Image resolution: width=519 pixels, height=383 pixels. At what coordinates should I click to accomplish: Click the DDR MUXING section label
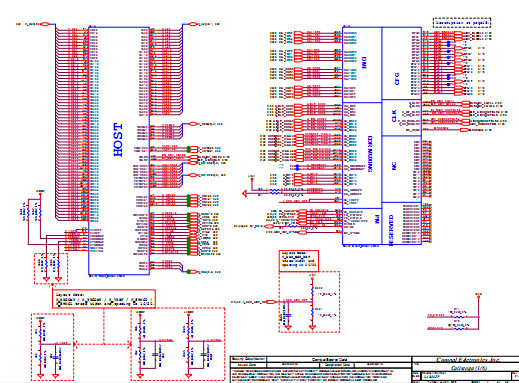[370, 154]
